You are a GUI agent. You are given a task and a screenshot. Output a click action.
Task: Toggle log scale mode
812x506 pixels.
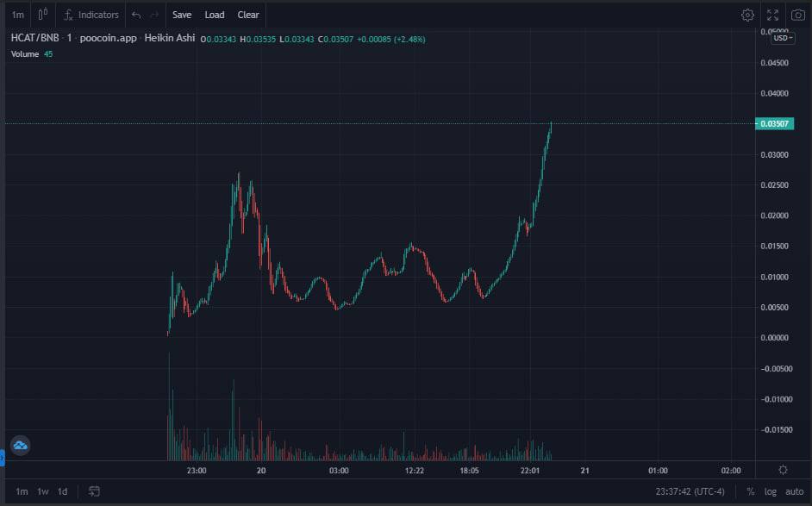click(770, 491)
